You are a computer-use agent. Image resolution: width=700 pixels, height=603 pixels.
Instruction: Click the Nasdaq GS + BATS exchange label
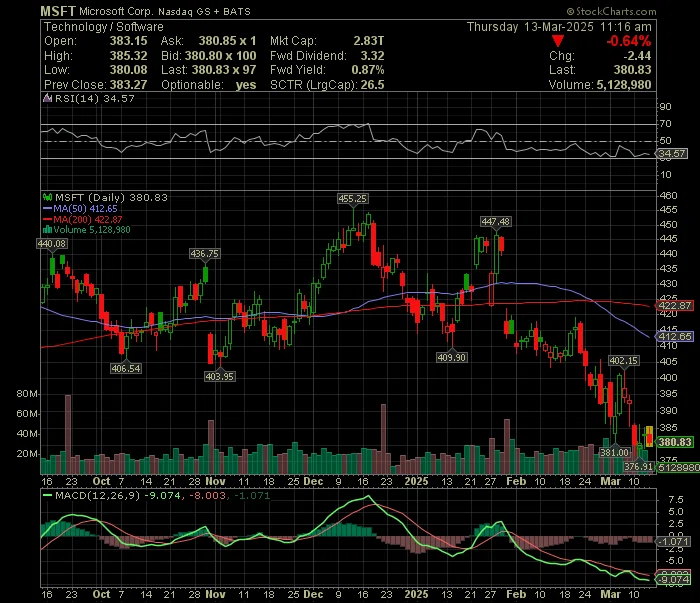(204, 12)
